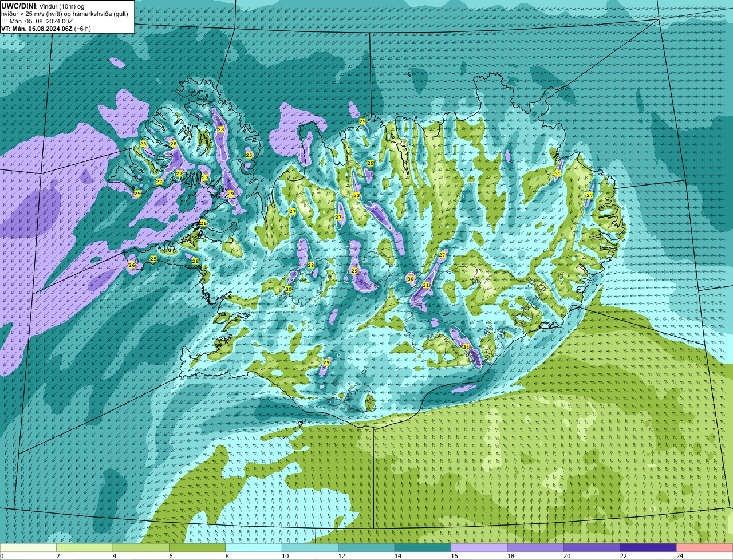The height and width of the screenshot is (560, 733).
Task: Select the 8–10 m/s light cyan legend segment
Action: 255,547
